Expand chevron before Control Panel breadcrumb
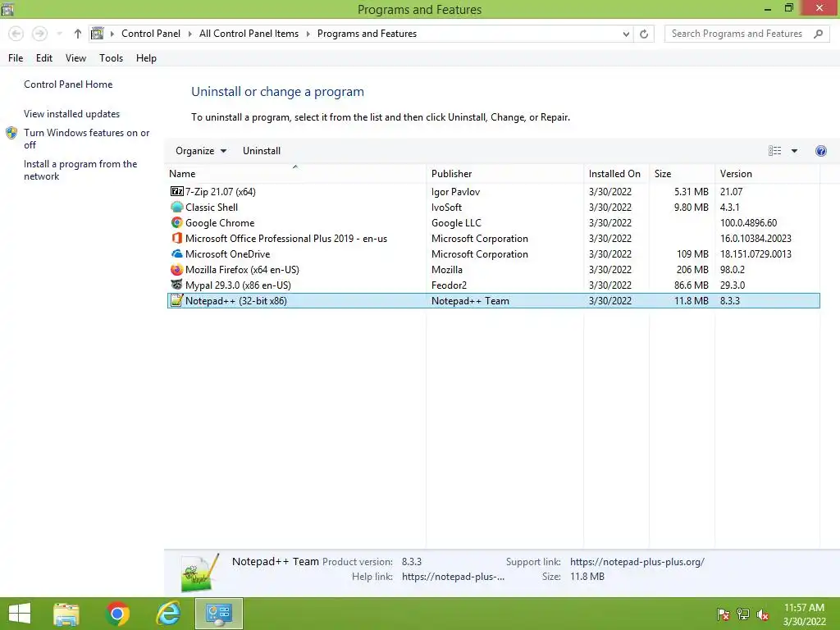Screen dimensions: 840x630 (112, 34)
